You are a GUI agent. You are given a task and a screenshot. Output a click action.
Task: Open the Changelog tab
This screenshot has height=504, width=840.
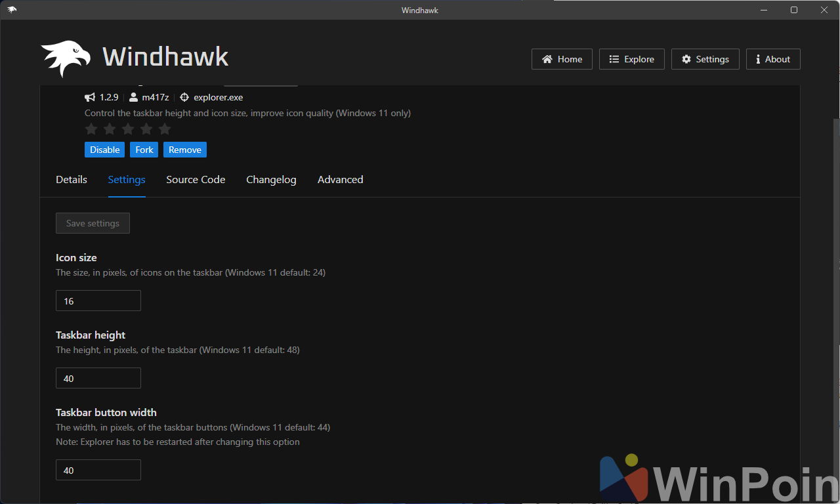271,180
